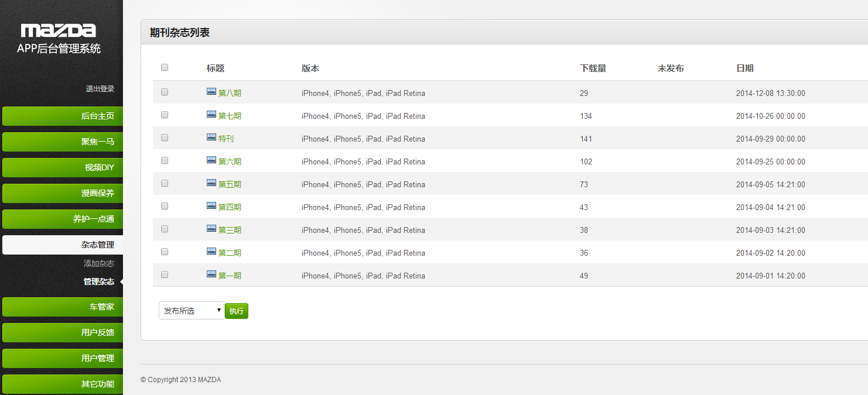Tick the select-all checkbox in table header
Screen dimensions: 868x395
tap(165, 67)
